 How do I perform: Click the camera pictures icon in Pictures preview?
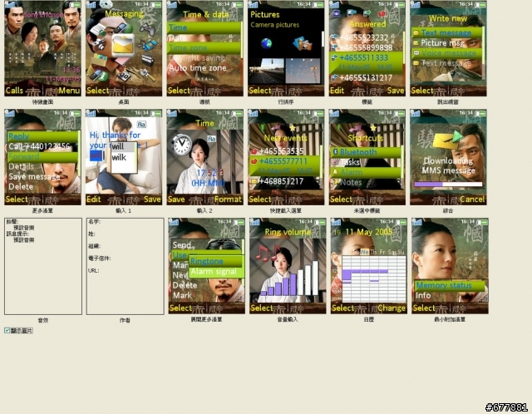click(x=303, y=44)
